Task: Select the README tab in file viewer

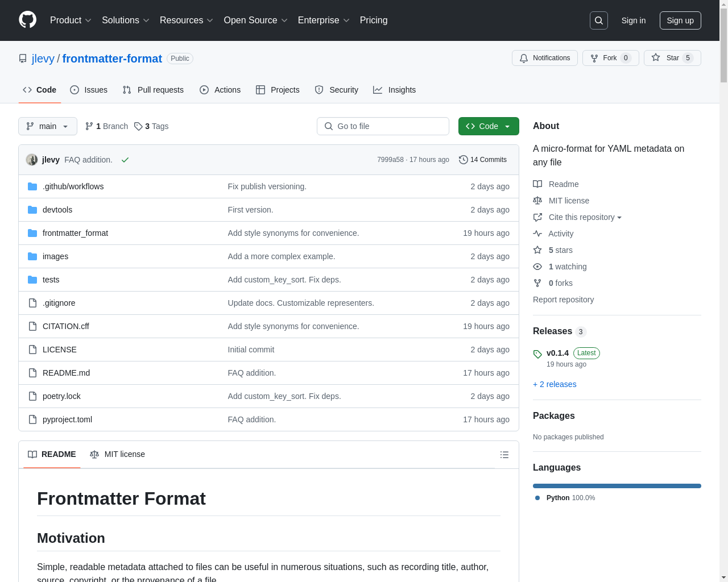Action: (x=52, y=455)
